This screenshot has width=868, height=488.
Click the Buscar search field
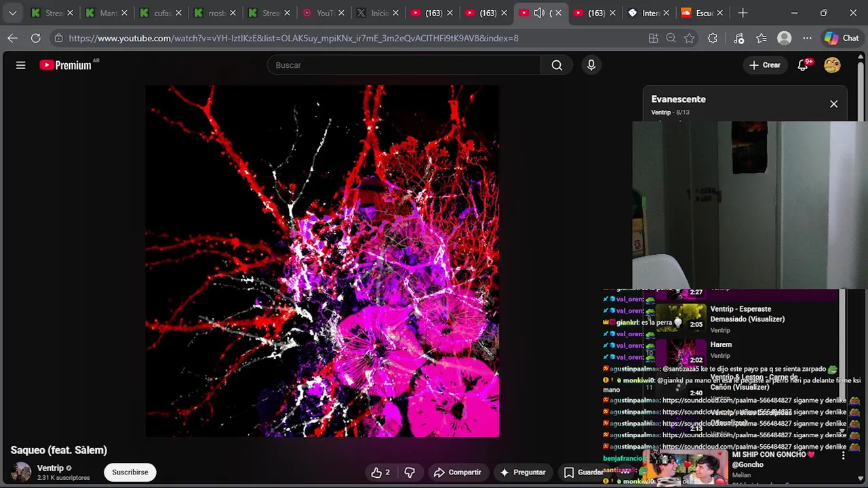(404, 65)
